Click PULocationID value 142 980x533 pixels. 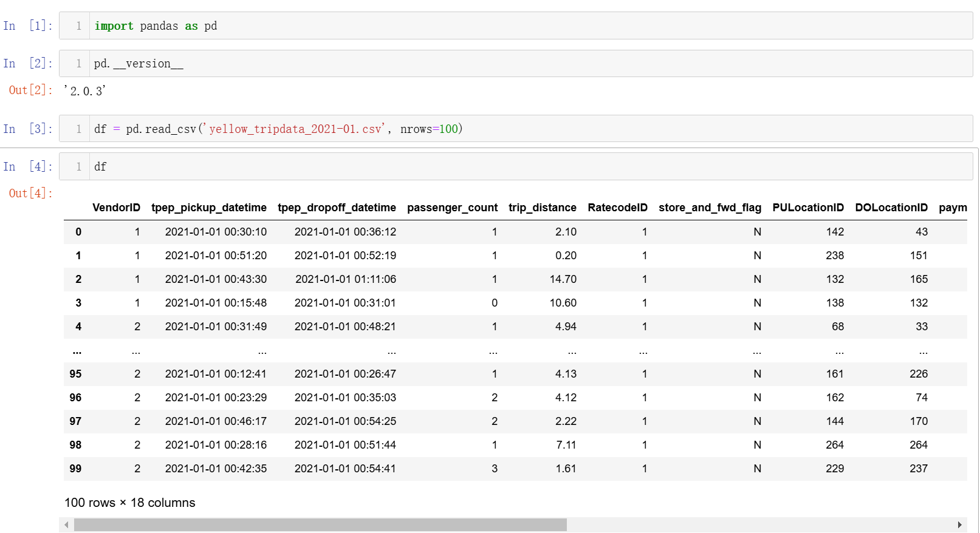(835, 232)
